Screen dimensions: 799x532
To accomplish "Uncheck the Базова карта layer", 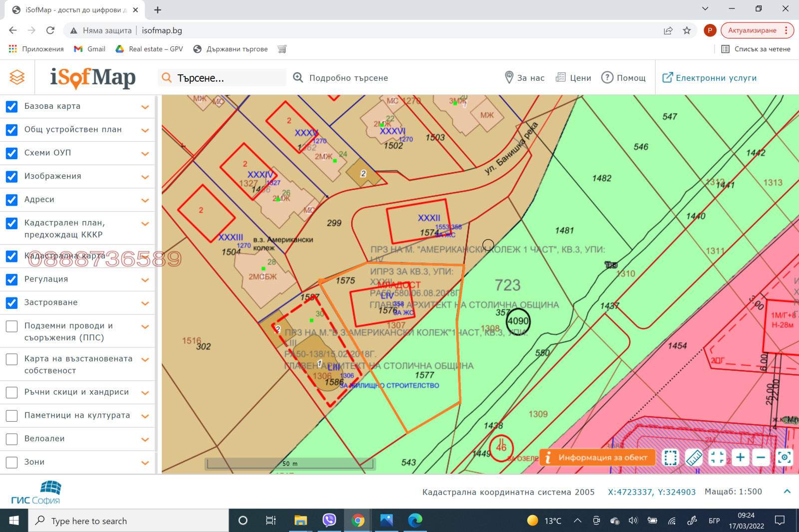I will 12,107.
